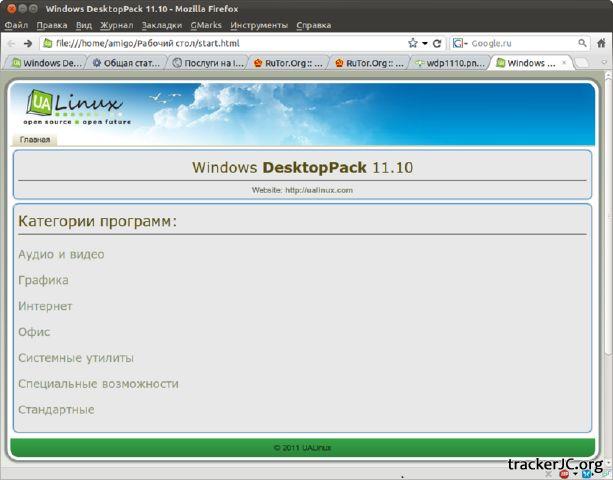The image size is (613, 480).
Task: Click the Forward navigation arrow
Action: [28, 44]
